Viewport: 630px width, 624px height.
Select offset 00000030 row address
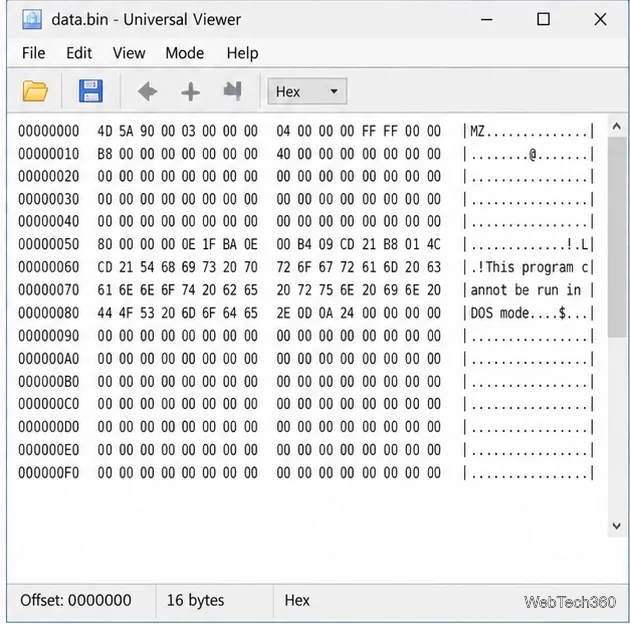(49, 199)
